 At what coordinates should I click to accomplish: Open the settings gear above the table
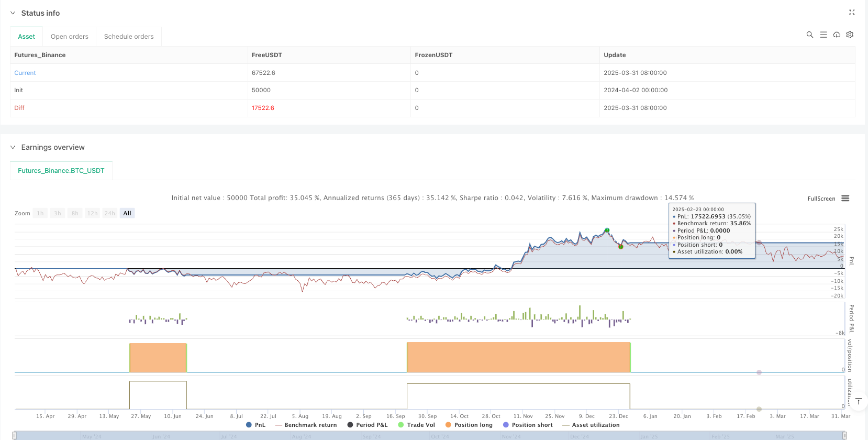point(850,35)
